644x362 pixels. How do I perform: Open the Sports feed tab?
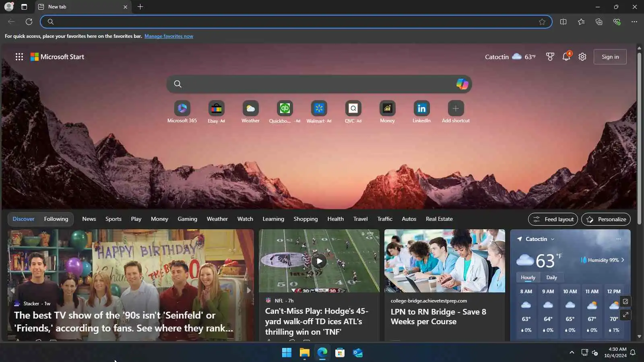pyautogui.click(x=113, y=219)
